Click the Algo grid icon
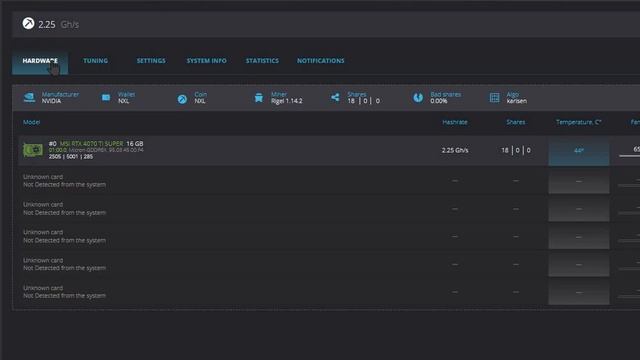This screenshot has width=640, height=360. pyautogui.click(x=494, y=98)
